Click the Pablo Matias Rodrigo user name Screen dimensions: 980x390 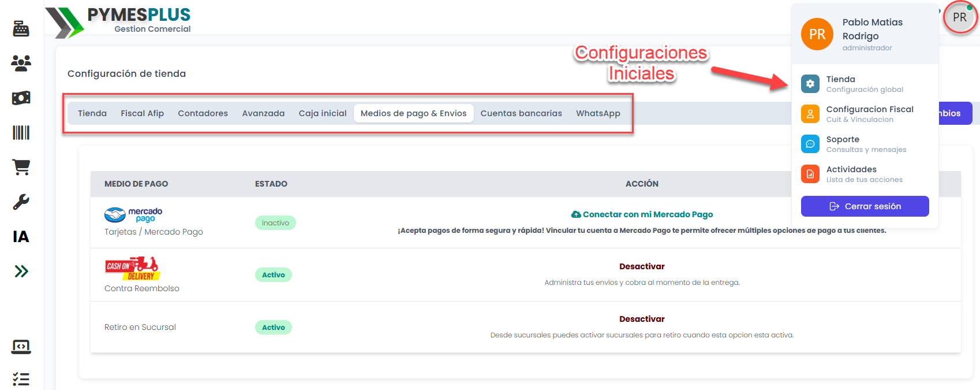tap(872, 29)
